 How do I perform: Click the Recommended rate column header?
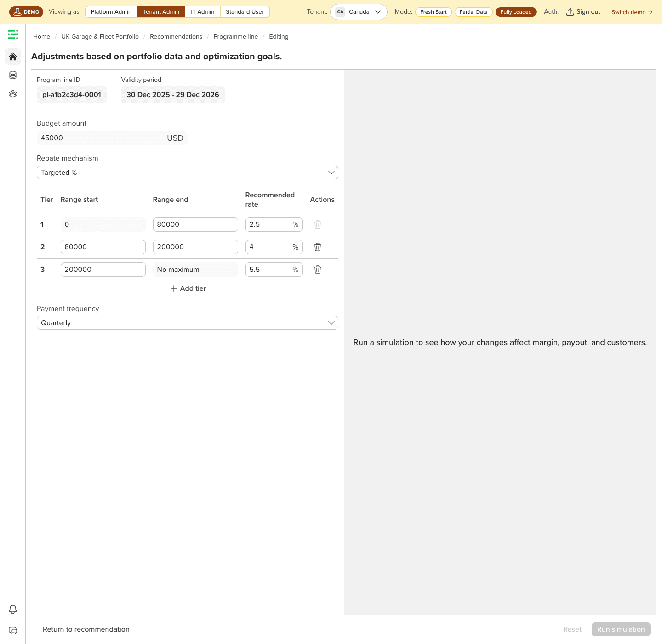click(x=270, y=200)
